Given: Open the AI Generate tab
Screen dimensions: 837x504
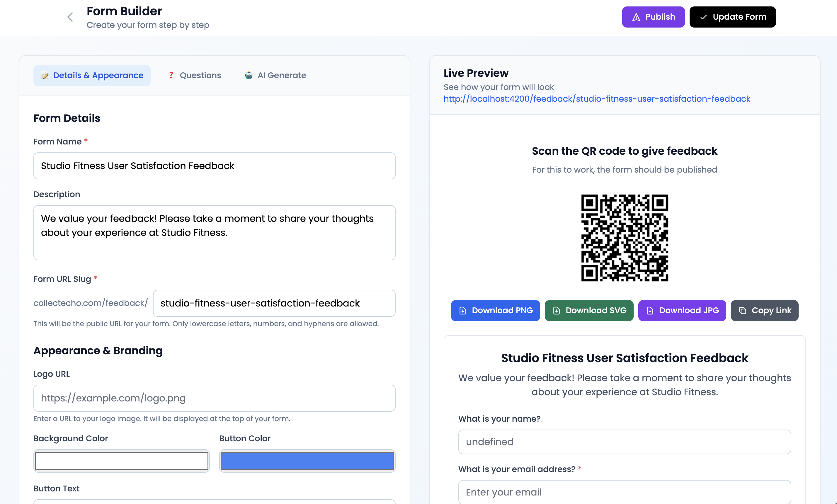Looking at the screenshot, I should coord(275,75).
